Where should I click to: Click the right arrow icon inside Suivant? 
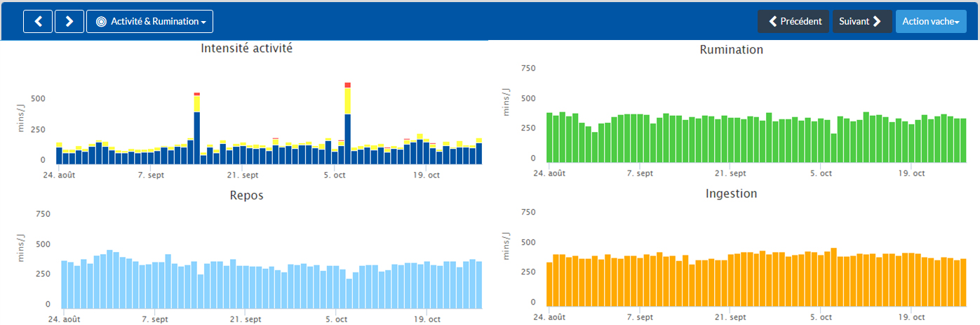pyautogui.click(x=877, y=22)
